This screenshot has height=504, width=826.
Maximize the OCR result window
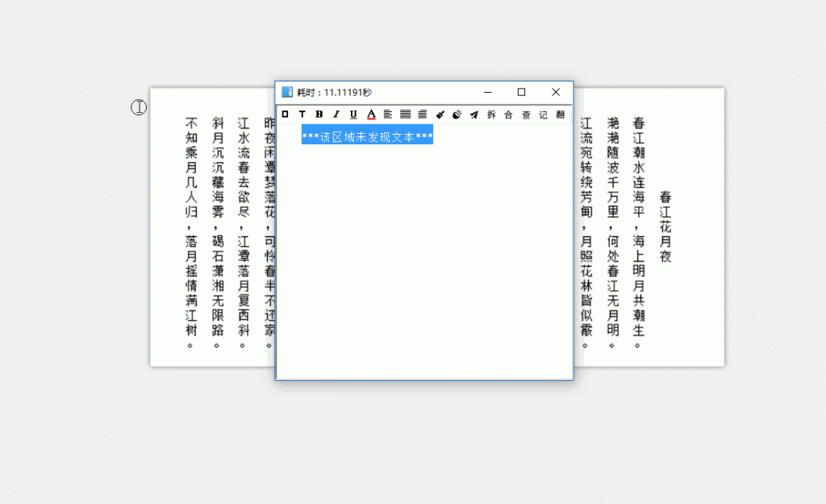[521, 92]
